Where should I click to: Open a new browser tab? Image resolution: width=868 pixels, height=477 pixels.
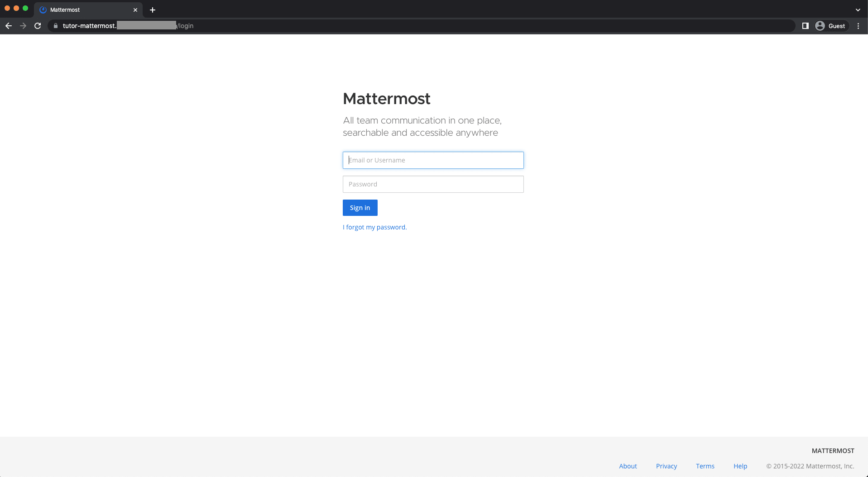153,10
